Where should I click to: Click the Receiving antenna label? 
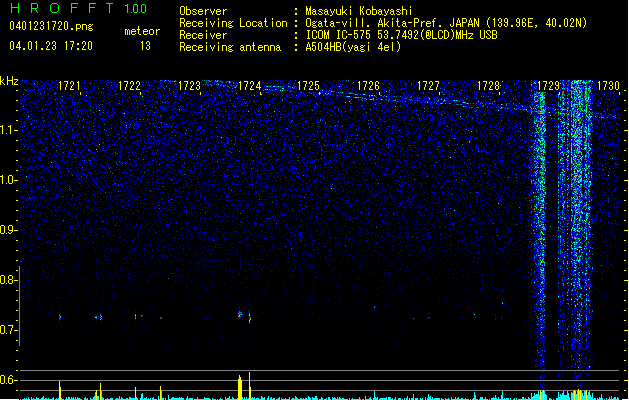[230, 47]
